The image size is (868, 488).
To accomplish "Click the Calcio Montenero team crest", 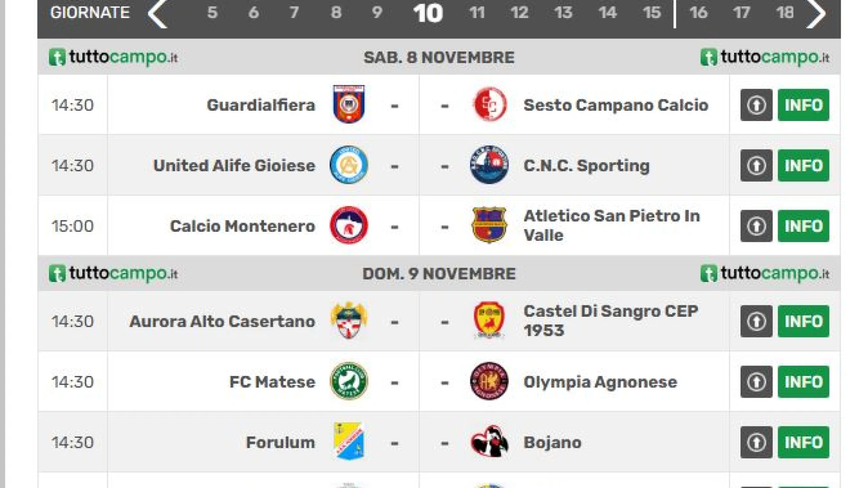I will [x=349, y=225].
